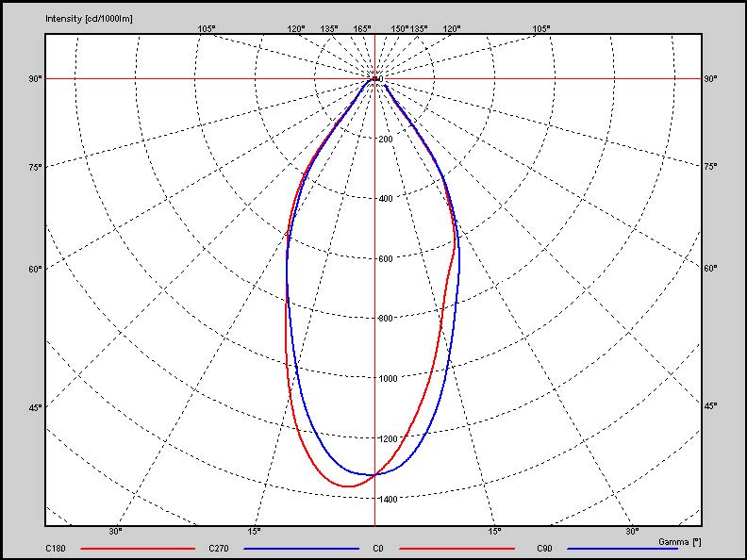Click the 400 intensity ring label

386,199
